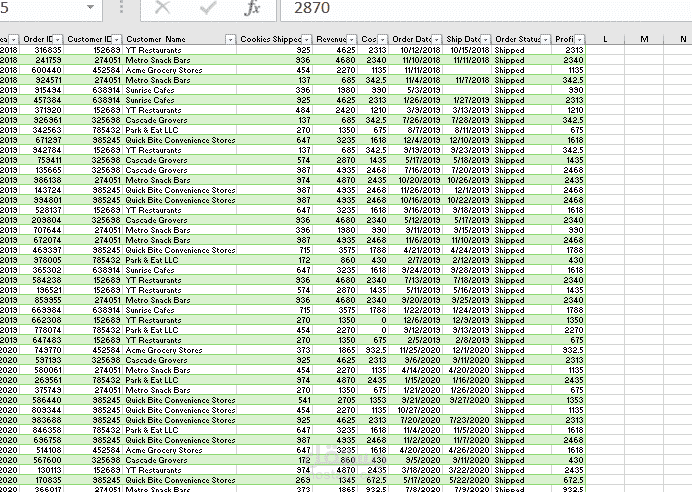Open the Customer Name filter dropdown
Viewport: 692px width, 492px height.
[230, 40]
